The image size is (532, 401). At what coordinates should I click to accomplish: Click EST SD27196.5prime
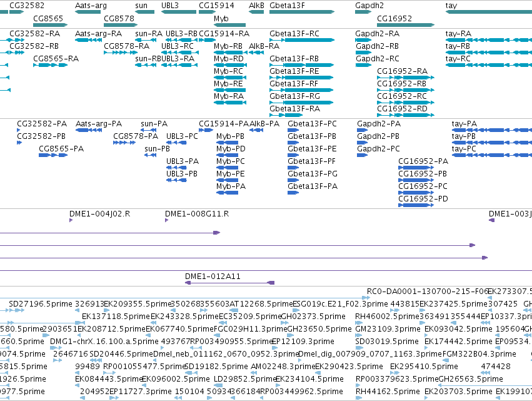41,304
